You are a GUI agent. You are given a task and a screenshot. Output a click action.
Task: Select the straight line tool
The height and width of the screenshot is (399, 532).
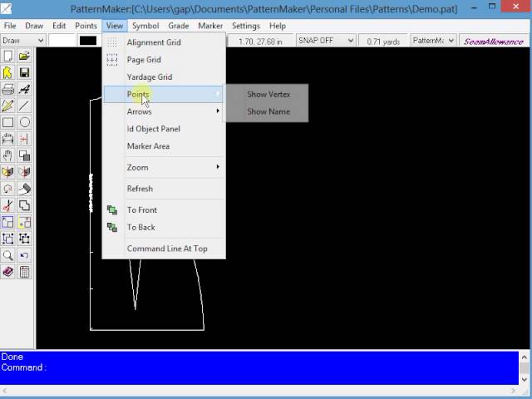point(24,106)
